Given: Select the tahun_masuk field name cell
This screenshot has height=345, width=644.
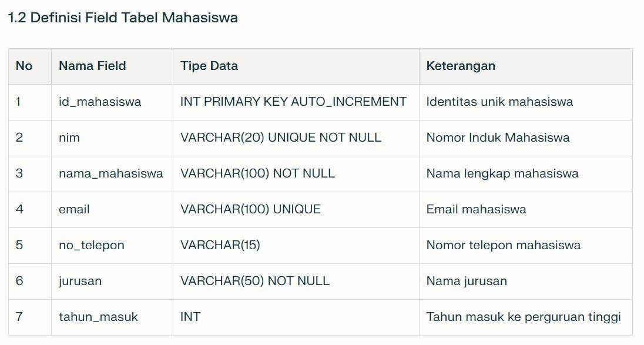Looking at the screenshot, I should coord(98,317).
